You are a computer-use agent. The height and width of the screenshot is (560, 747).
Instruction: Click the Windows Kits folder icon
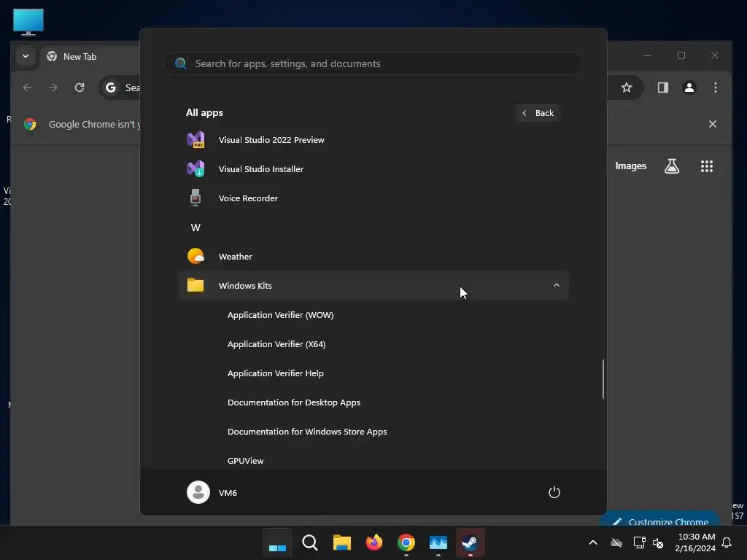(x=196, y=285)
